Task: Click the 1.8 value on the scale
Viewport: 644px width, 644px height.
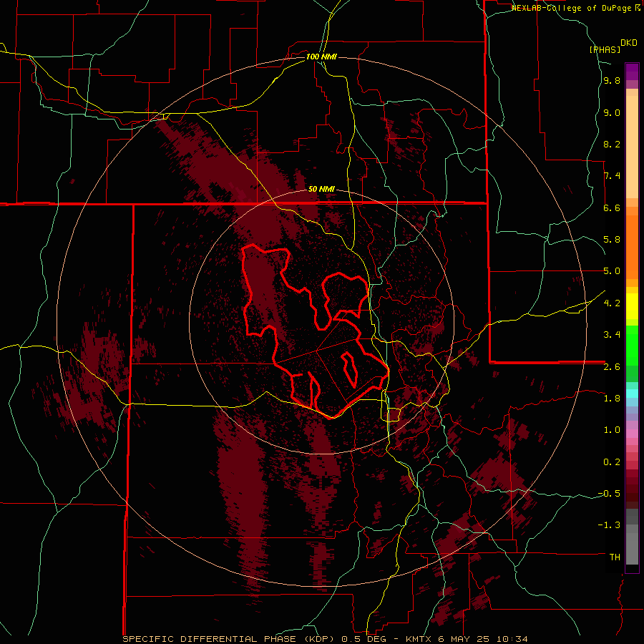Action: click(612, 399)
